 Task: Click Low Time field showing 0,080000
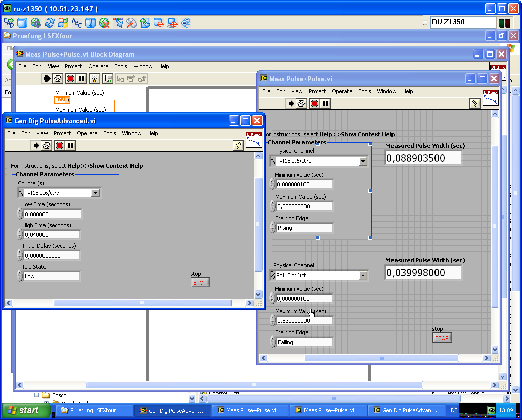click(x=52, y=214)
